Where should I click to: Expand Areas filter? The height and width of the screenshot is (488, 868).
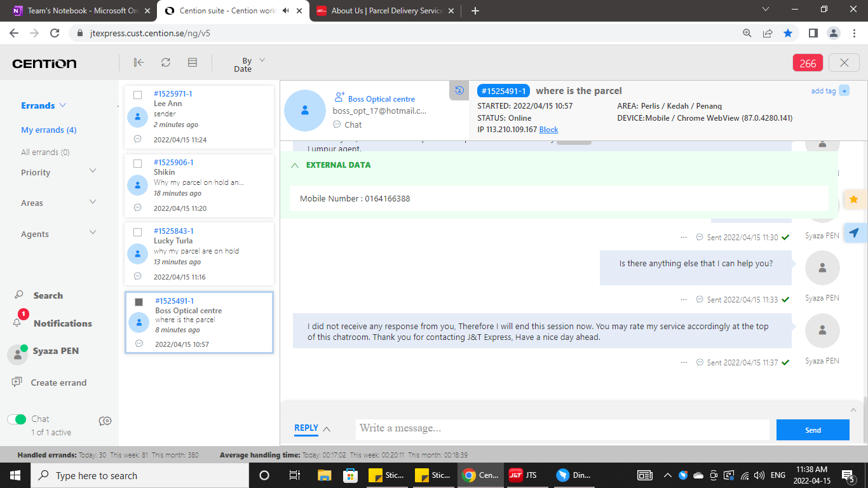click(x=93, y=201)
